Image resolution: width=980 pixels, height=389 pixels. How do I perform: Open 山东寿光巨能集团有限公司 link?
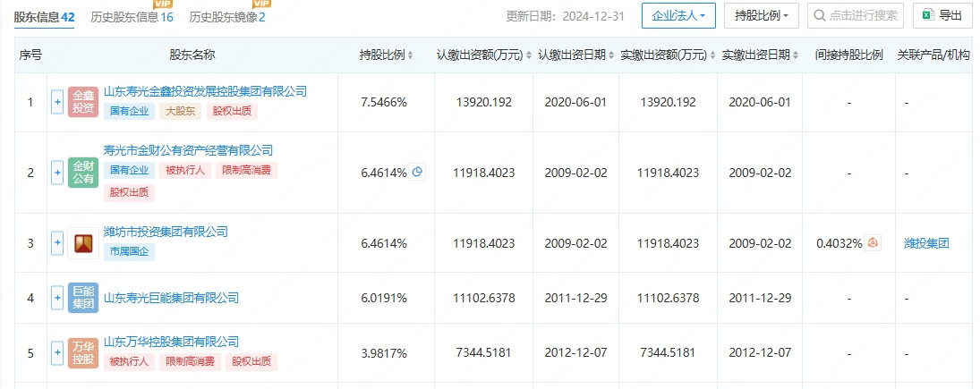point(171,298)
